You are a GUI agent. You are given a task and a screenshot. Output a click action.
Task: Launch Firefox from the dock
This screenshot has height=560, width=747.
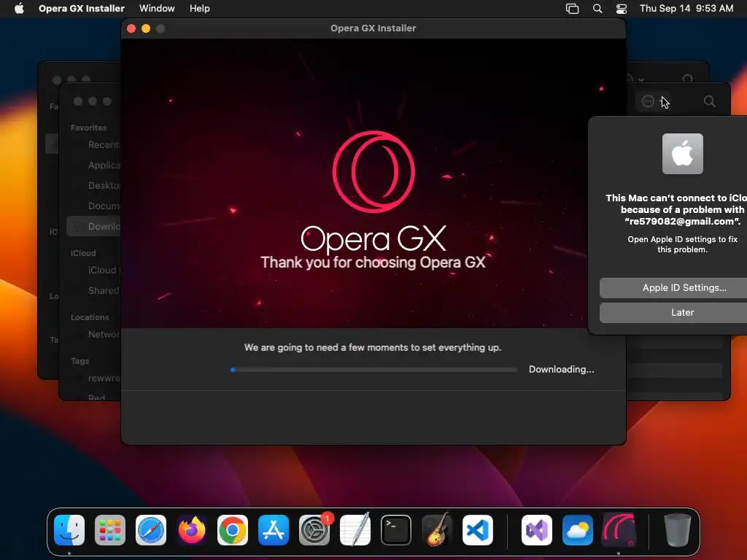(192, 530)
